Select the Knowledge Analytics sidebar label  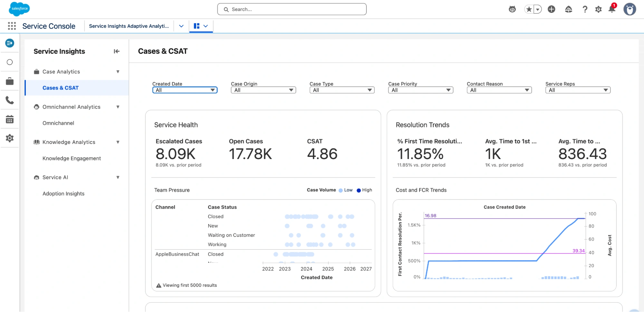pyautogui.click(x=69, y=142)
